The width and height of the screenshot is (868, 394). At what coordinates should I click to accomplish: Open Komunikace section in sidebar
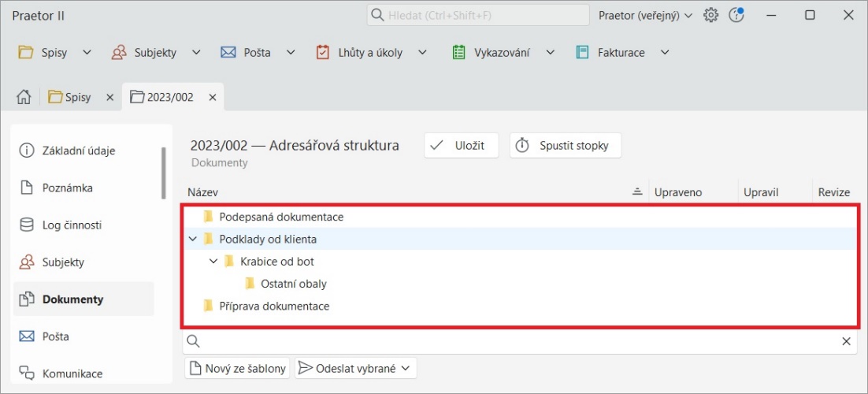click(x=72, y=374)
